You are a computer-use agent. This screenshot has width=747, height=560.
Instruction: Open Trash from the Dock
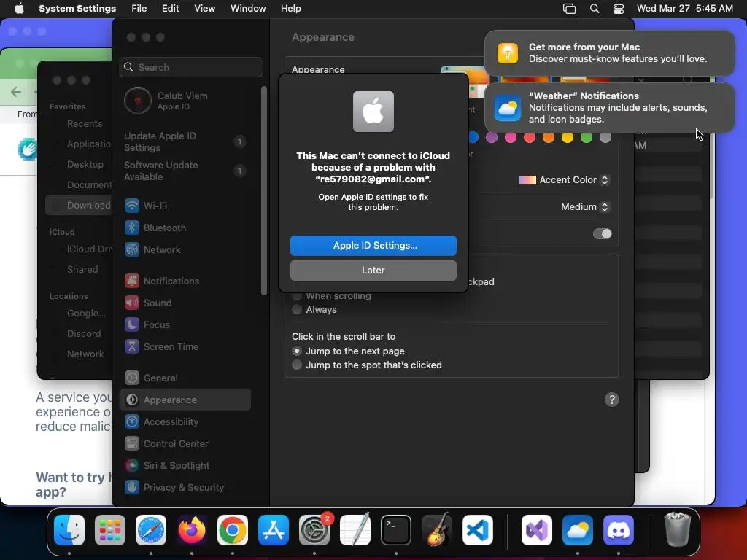point(677,530)
